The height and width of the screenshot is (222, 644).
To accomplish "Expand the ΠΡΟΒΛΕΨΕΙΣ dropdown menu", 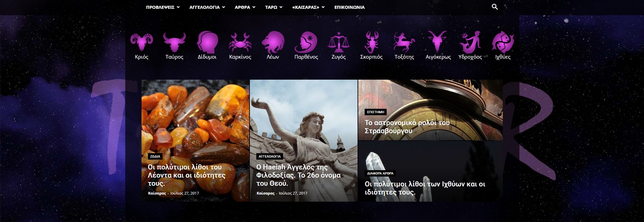I will (x=163, y=7).
